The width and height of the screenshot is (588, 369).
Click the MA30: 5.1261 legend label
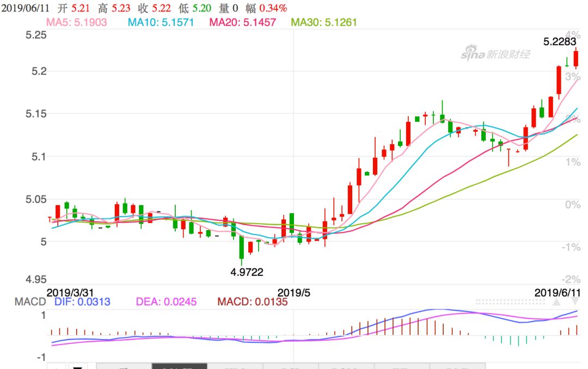click(x=324, y=22)
